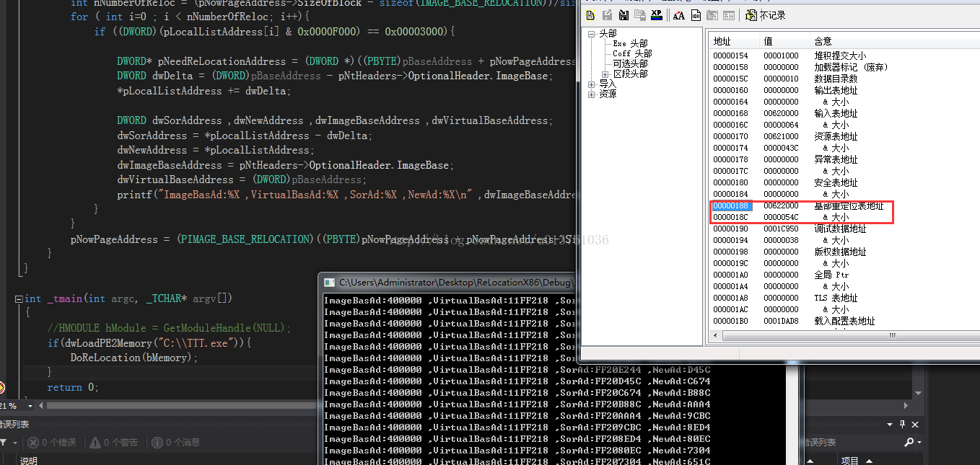Image resolution: width=980 pixels, height=465 pixels.
Task: Click the printf line in the code editor
Action: [346, 195]
